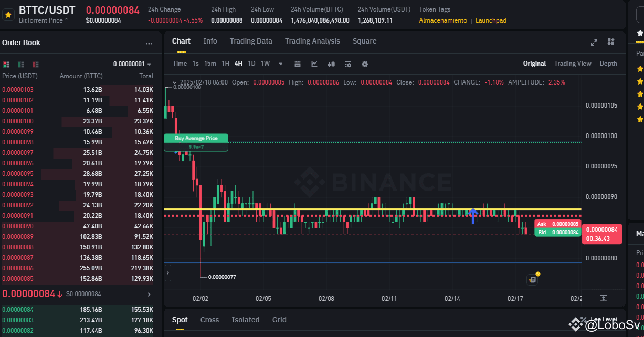The image size is (644, 337).
Task: Open the Trading Data tab
Action: point(251,41)
